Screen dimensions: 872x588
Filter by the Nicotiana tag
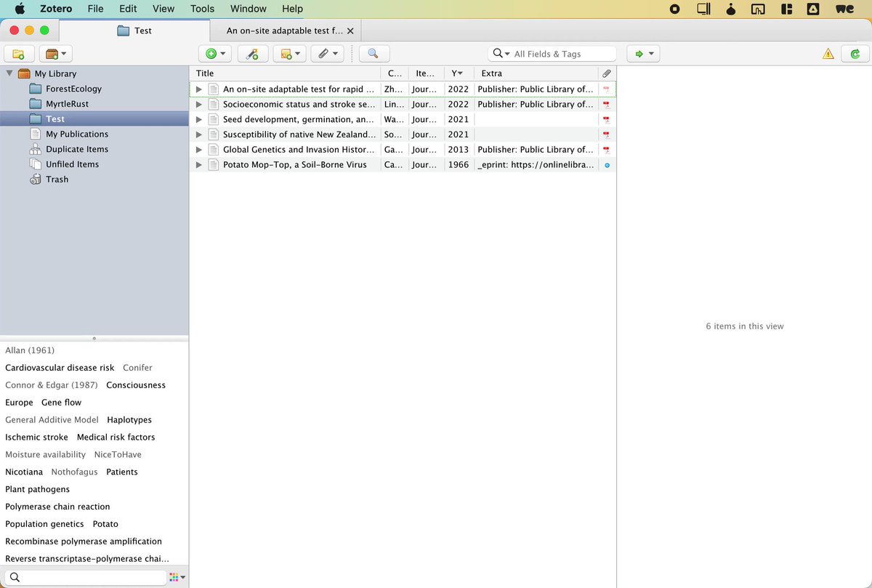point(24,472)
